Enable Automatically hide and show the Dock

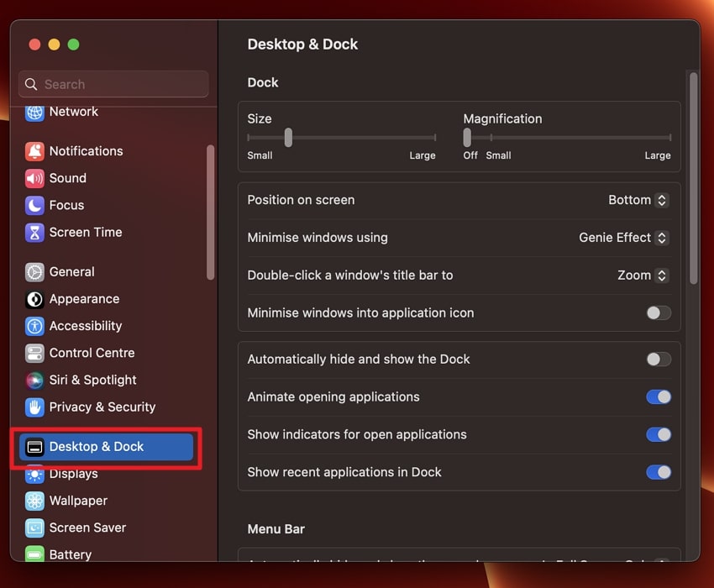658,359
